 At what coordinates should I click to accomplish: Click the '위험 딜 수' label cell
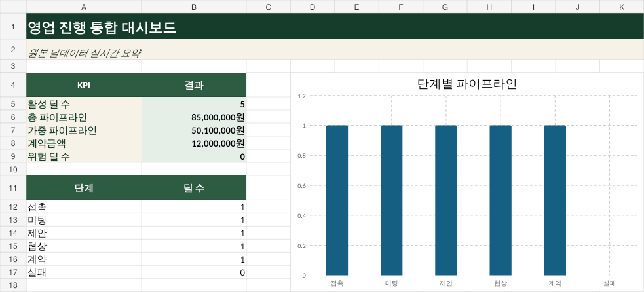tap(84, 156)
